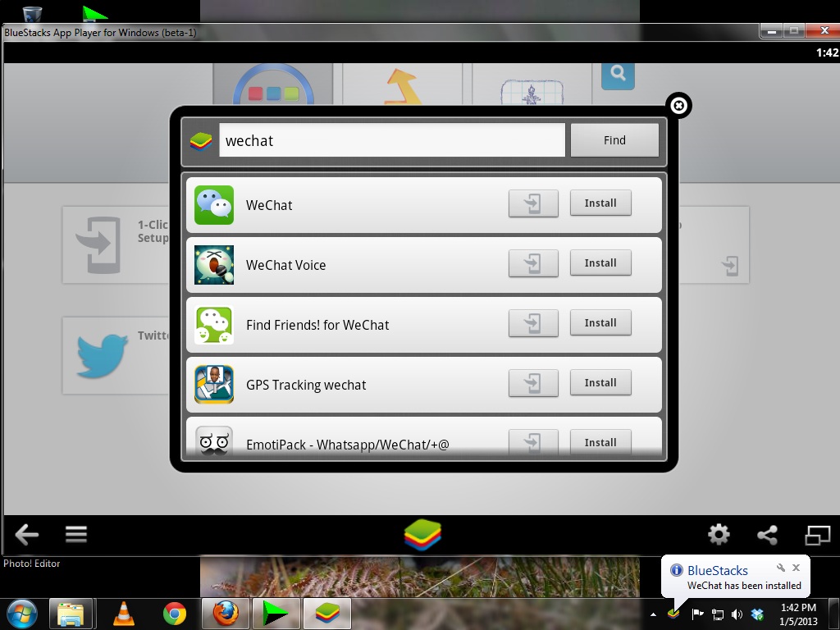The image size is (840, 630).
Task: Click the BlueStacks logo beside search box
Action: pos(201,141)
